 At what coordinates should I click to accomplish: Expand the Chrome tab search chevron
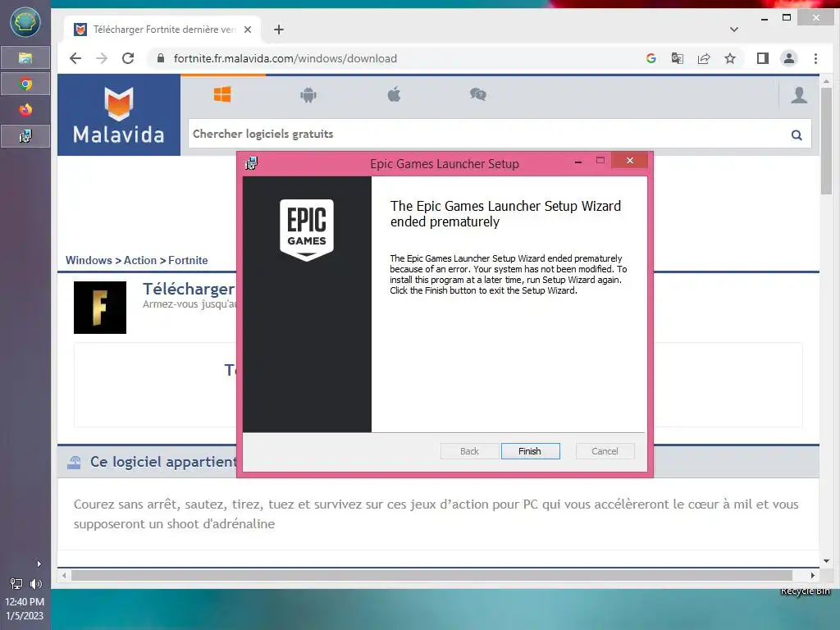(734, 30)
